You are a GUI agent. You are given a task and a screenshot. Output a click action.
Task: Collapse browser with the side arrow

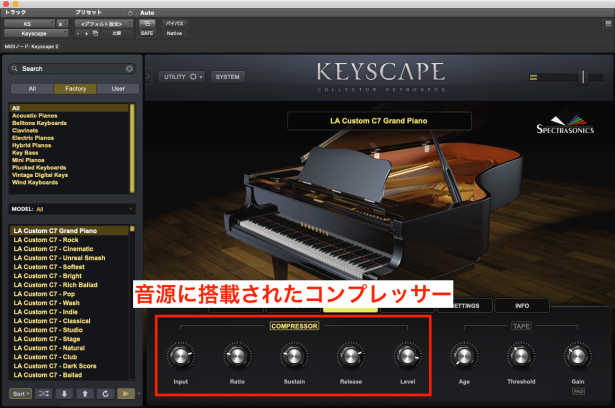(x=148, y=76)
